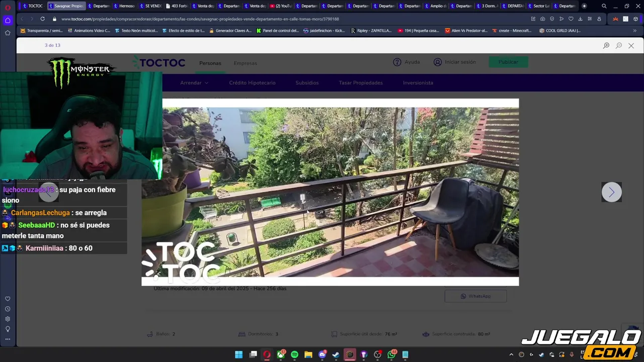
Task: Open Crédito Hipotecario menu item
Action: (x=252, y=83)
